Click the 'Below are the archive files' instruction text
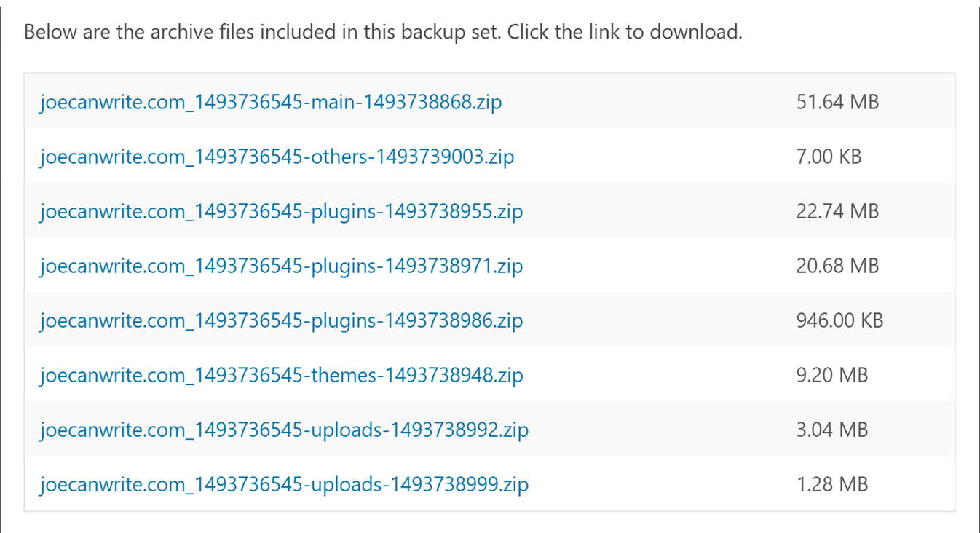Image resolution: width=980 pixels, height=533 pixels. [x=383, y=32]
